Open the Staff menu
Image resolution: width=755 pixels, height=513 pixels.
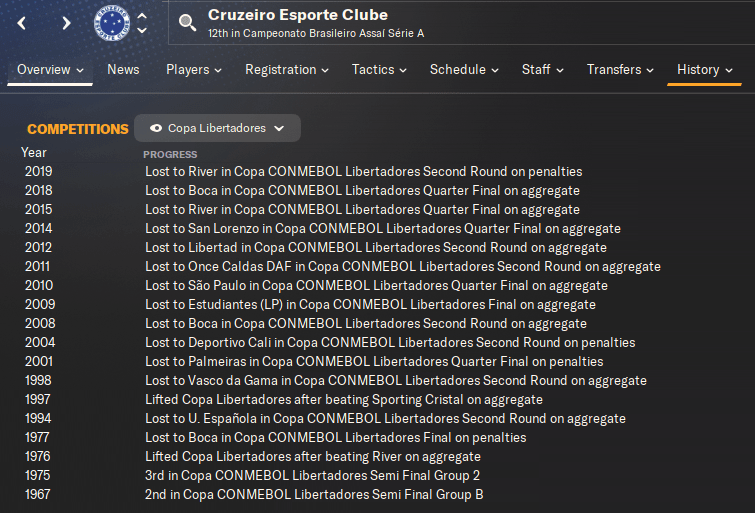(542, 70)
